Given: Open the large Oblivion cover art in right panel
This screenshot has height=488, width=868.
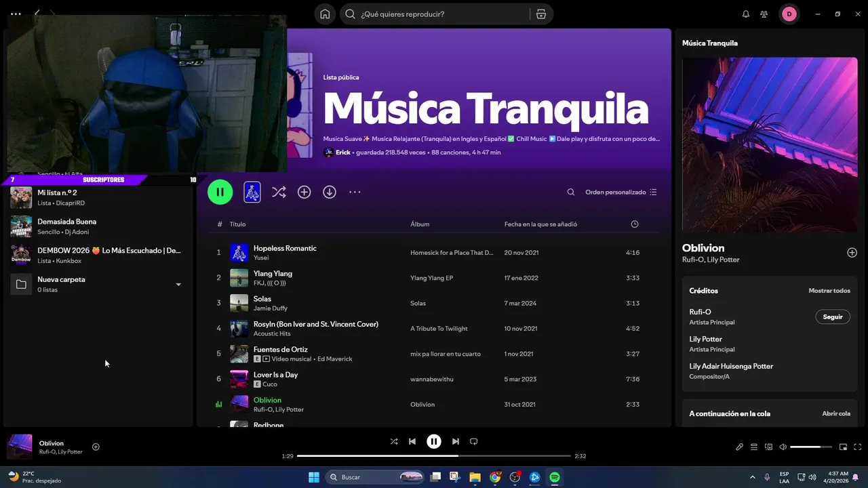Looking at the screenshot, I should pyautogui.click(x=770, y=144).
